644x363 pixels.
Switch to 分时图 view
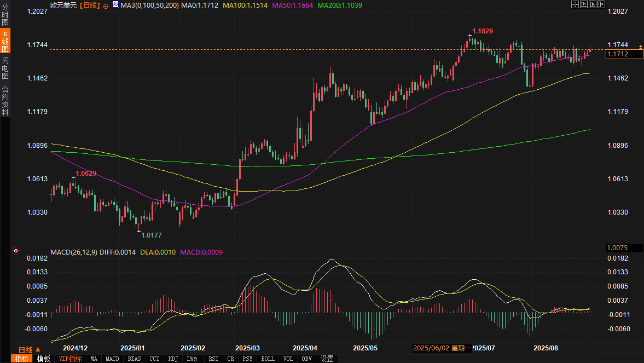(5, 15)
